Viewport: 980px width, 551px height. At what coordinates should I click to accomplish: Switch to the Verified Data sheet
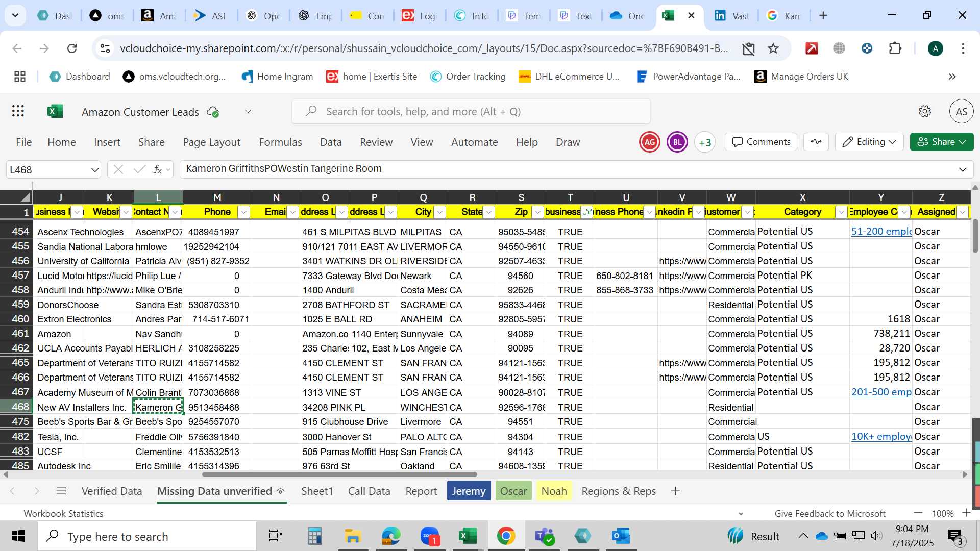coord(112,491)
